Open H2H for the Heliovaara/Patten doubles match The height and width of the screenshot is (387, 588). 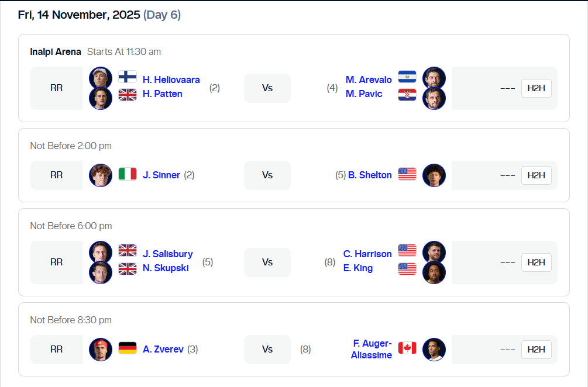(x=536, y=88)
